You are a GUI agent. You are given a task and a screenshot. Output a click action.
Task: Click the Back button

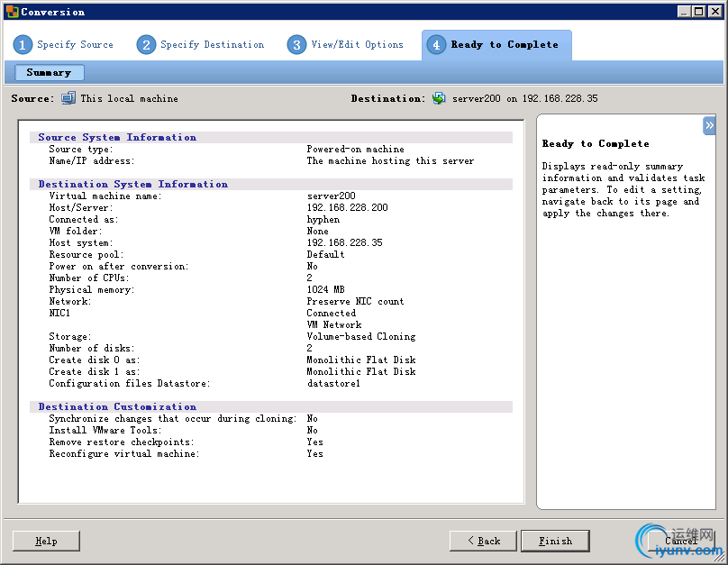pos(483,541)
